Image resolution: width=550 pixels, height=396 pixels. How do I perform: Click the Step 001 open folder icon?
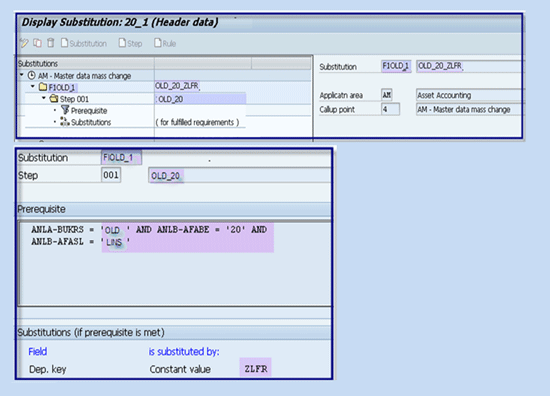click(x=54, y=99)
